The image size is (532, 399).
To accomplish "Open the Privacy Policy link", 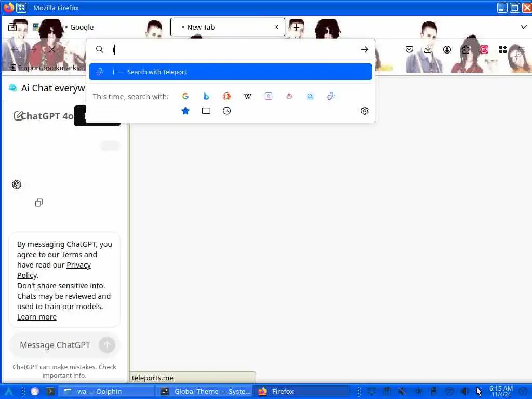I will (54, 270).
